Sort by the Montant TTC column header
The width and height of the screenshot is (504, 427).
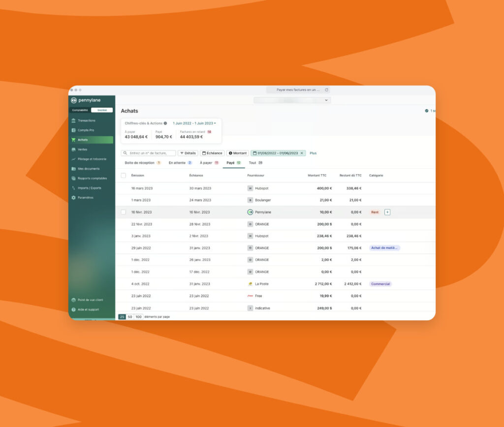317,176
